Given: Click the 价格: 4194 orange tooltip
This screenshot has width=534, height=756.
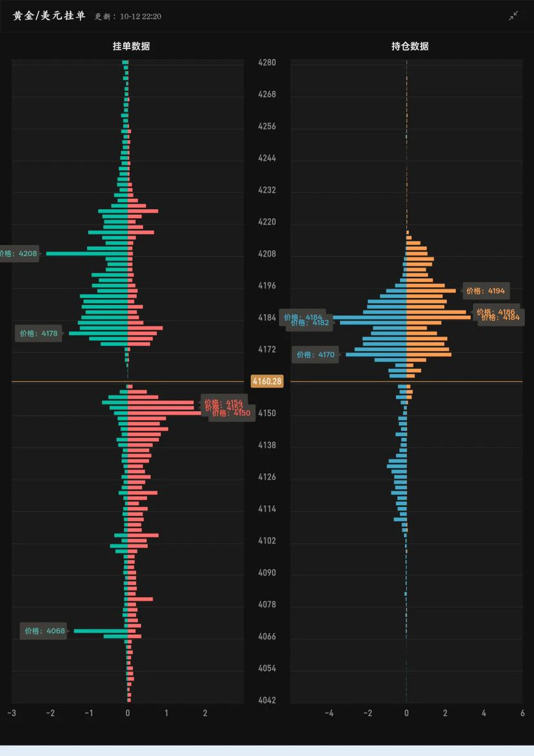Looking at the screenshot, I should 486,291.
